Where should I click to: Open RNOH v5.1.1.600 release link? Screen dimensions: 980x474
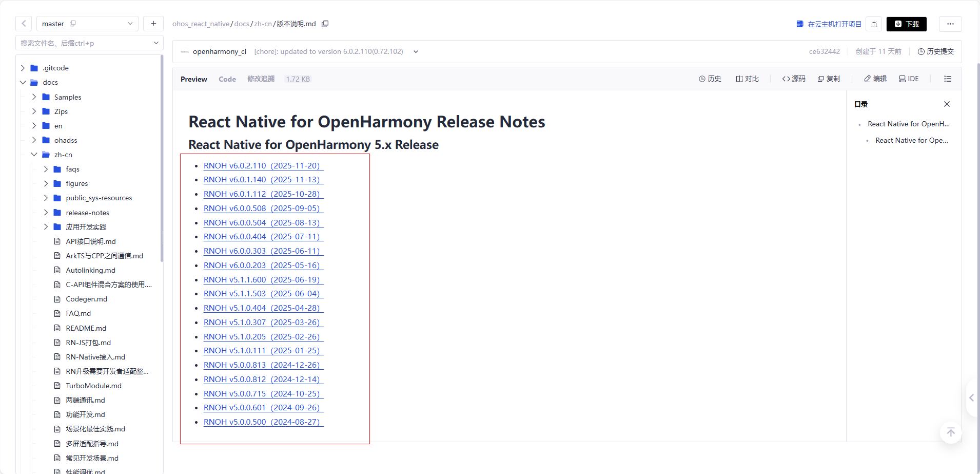pos(264,280)
